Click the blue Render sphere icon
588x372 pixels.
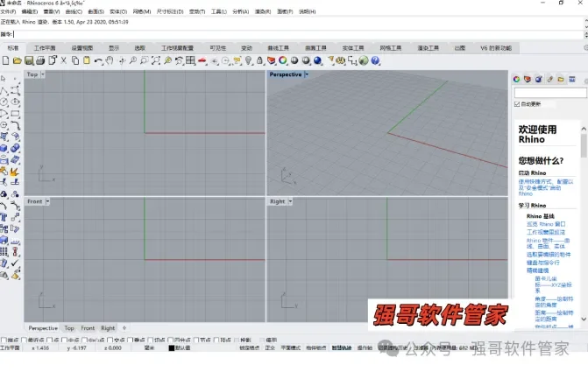click(x=317, y=60)
